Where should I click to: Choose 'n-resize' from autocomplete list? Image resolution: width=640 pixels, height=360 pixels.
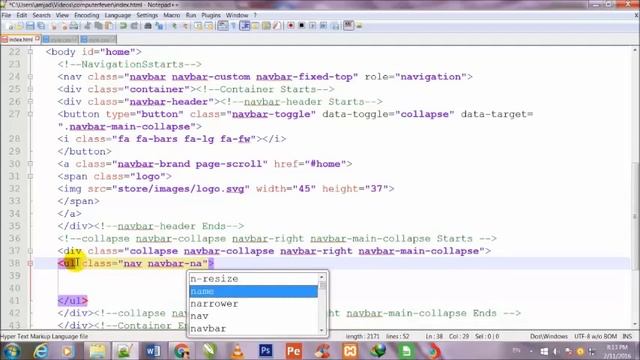[x=253, y=279]
